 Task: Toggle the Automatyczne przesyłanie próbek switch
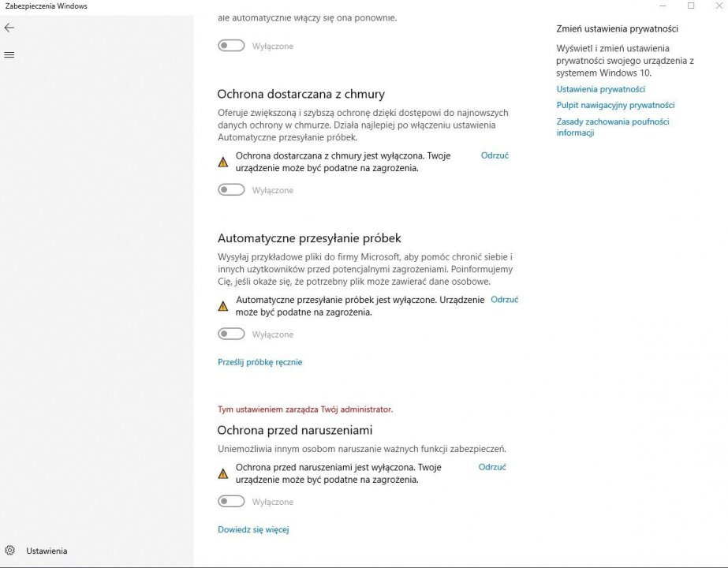(x=231, y=334)
